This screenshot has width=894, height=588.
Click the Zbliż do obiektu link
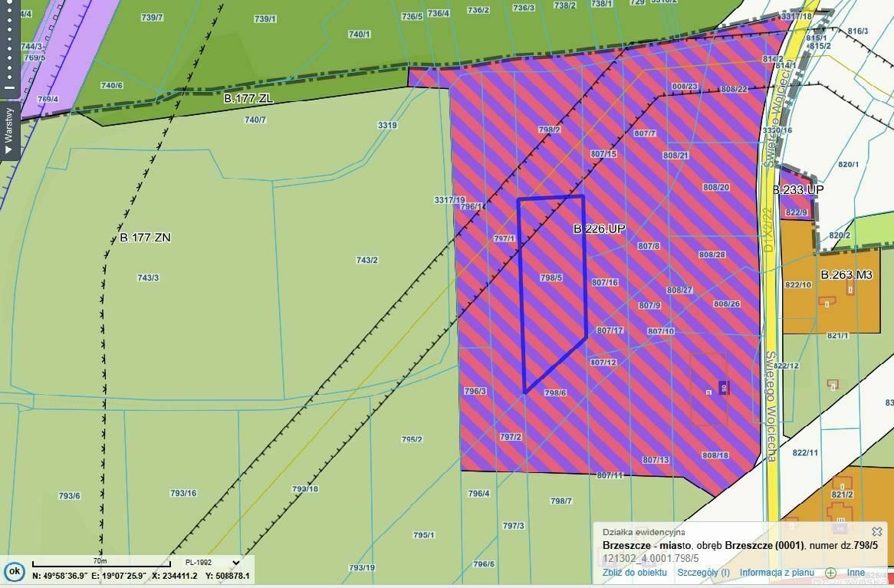pyautogui.click(x=634, y=572)
